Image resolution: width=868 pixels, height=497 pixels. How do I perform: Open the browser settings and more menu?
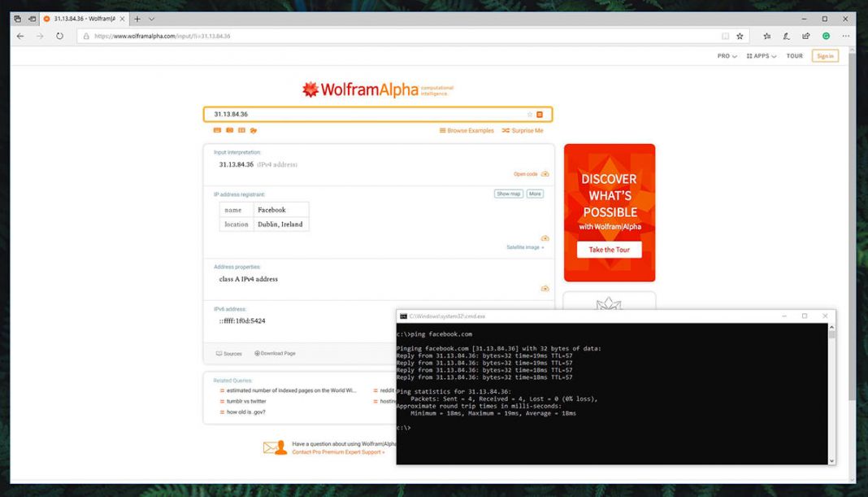coord(846,36)
